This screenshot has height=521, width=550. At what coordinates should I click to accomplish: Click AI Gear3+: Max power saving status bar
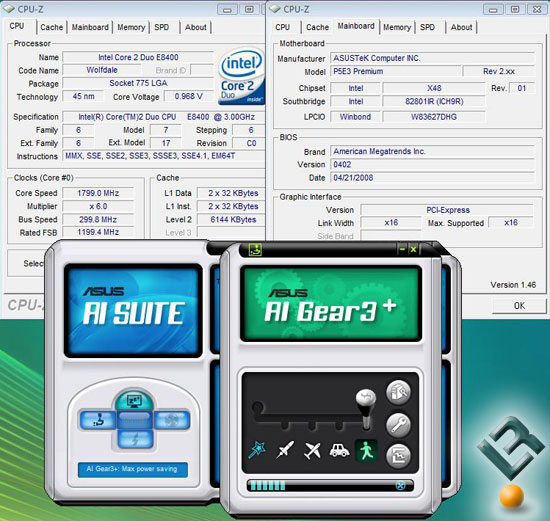(x=133, y=469)
